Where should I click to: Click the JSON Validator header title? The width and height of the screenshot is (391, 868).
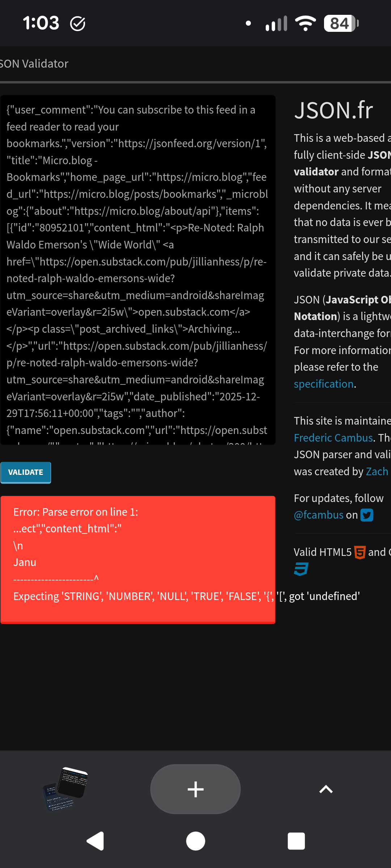(34, 64)
